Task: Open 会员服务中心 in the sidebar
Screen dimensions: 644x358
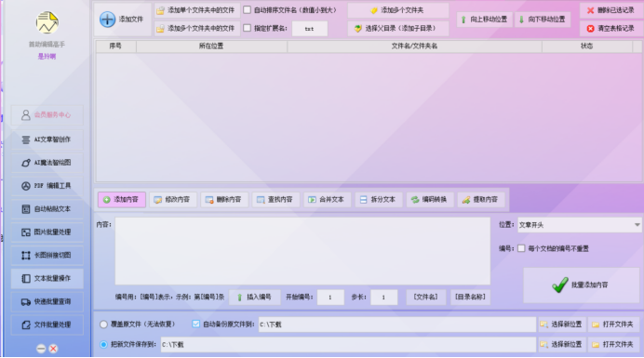Action: [x=47, y=115]
